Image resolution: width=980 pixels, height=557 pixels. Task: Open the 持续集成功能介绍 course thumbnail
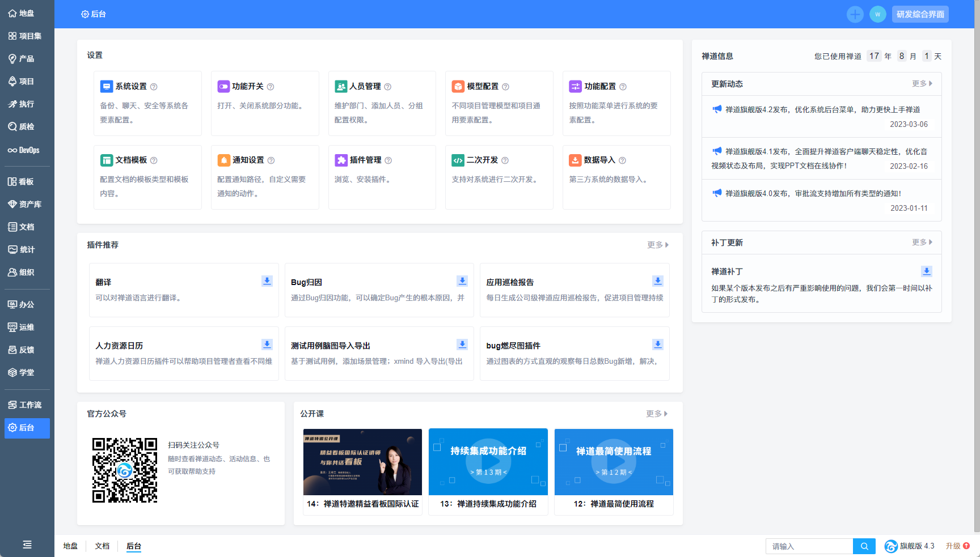[x=488, y=462]
